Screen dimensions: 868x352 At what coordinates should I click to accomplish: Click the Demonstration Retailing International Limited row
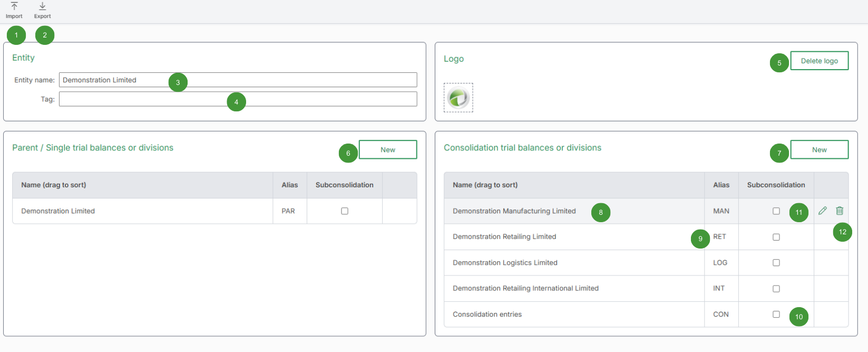(525, 289)
